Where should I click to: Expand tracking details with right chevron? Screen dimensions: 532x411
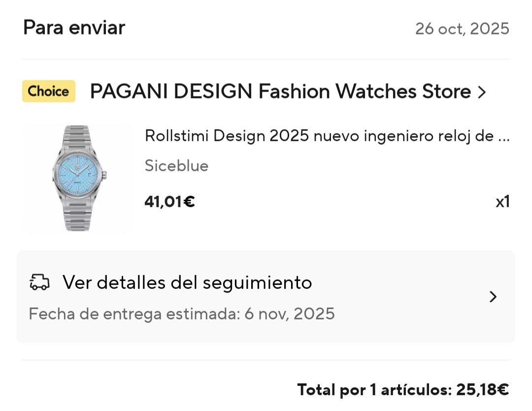click(x=493, y=297)
